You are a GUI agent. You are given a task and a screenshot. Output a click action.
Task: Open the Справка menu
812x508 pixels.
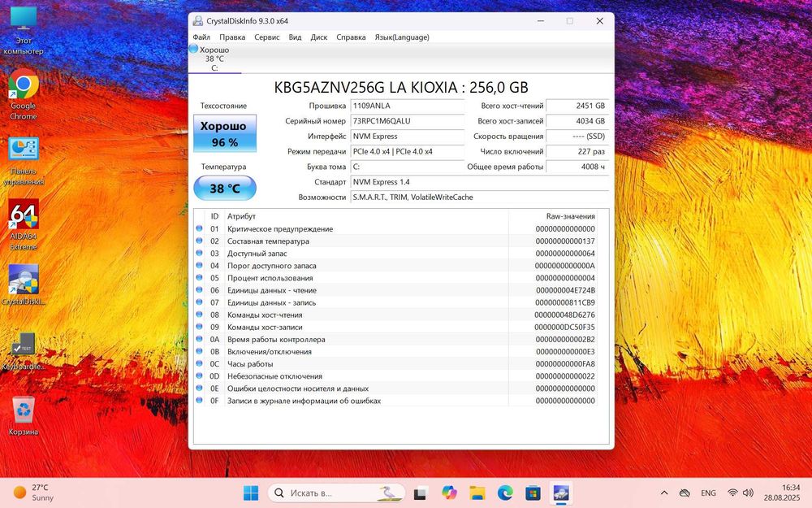point(351,37)
